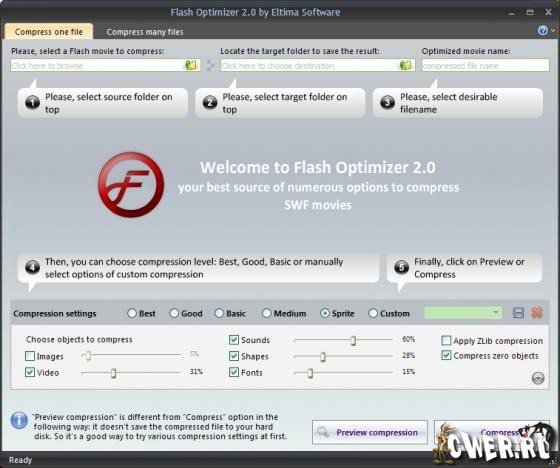Open the help icon in top-right
This screenshot has height=468, width=560.
(x=542, y=31)
